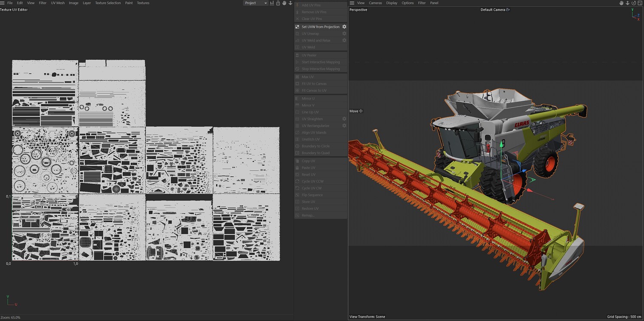
Task: Click the viewport pan hand icon
Action: [621, 3]
